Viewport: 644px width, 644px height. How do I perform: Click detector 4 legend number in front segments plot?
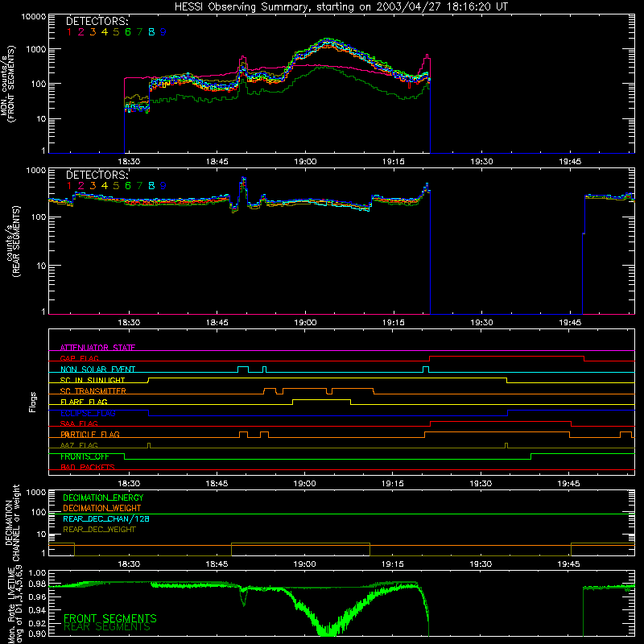click(x=105, y=32)
